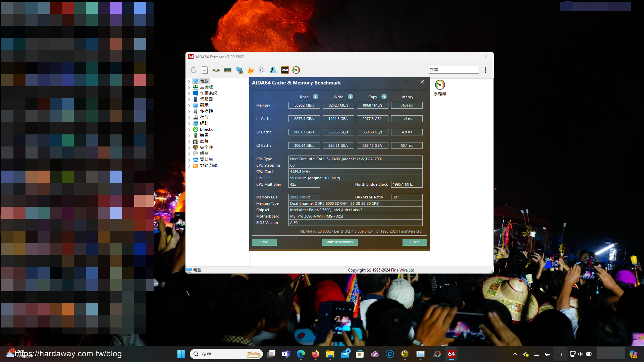Select 軟體 in the tree

(204, 141)
